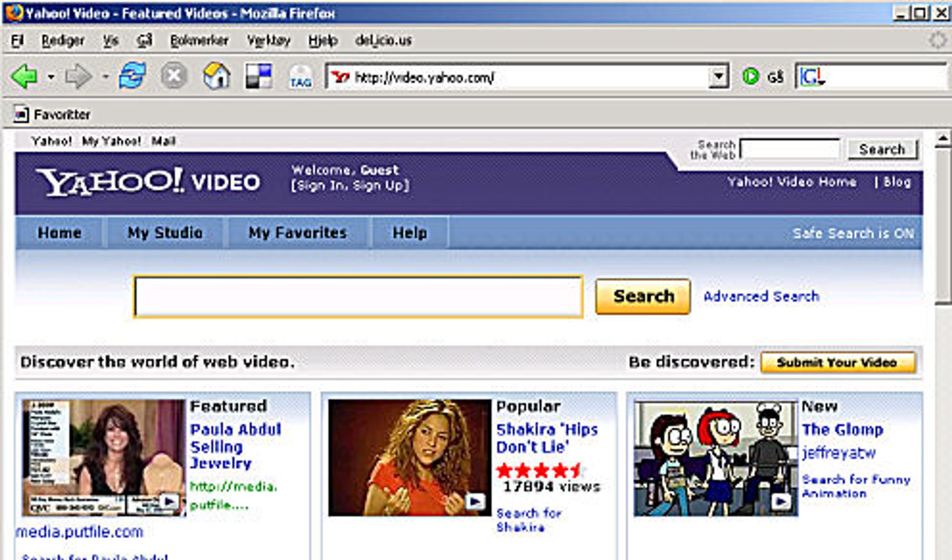Play the Paula Abdul video play icon
Viewport: 952px width, 560px height.
click(x=169, y=501)
